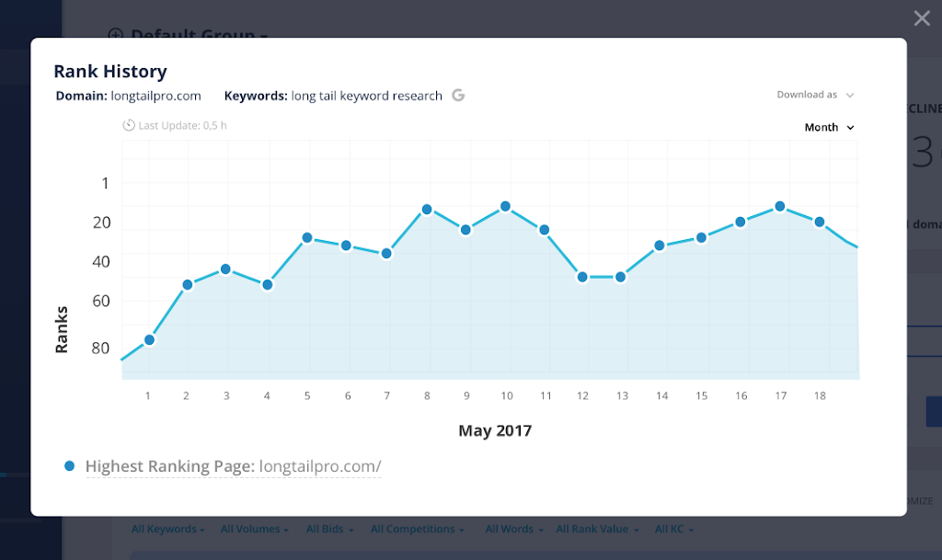Click the data point for May 2
942x560 pixels.
pos(188,284)
